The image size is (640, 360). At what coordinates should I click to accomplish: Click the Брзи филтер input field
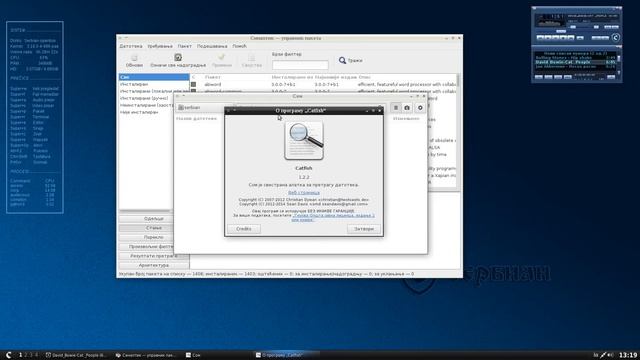tap(300, 65)
